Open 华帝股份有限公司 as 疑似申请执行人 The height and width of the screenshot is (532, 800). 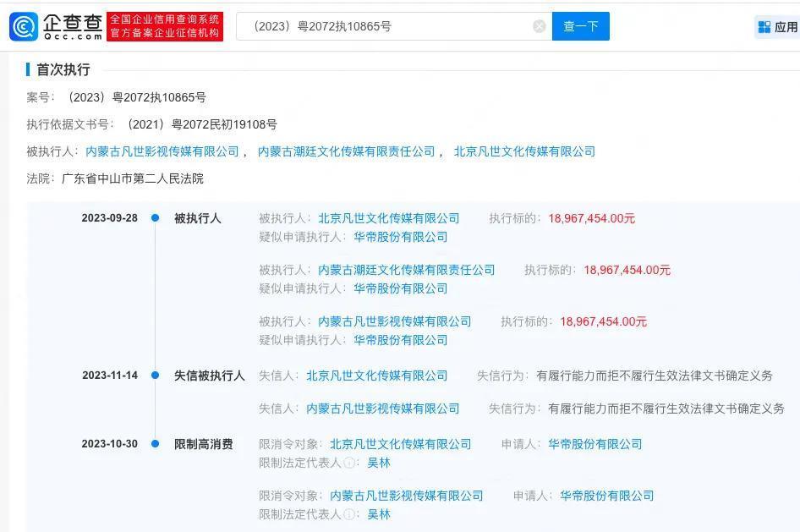(x=400, y=237)
